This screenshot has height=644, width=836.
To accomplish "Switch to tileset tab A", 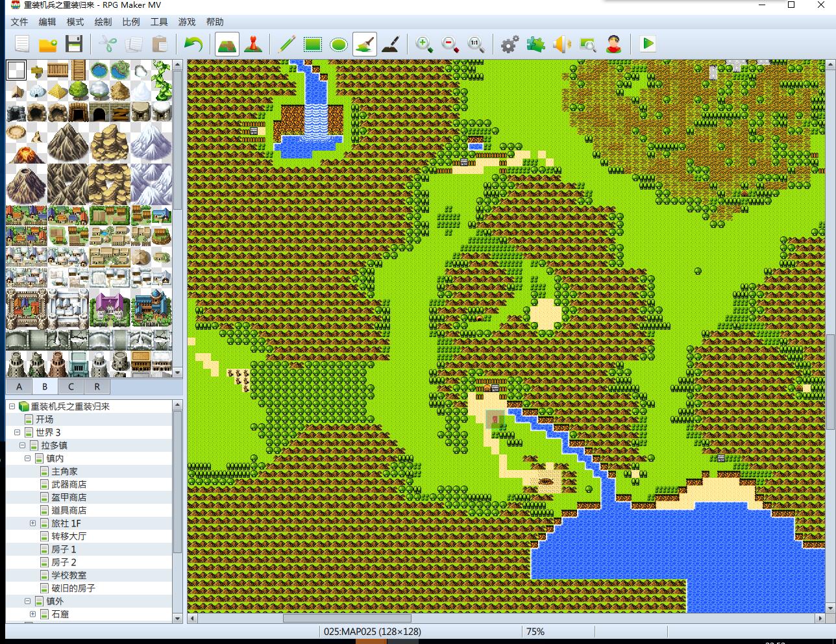I will [x=19, y=386].
